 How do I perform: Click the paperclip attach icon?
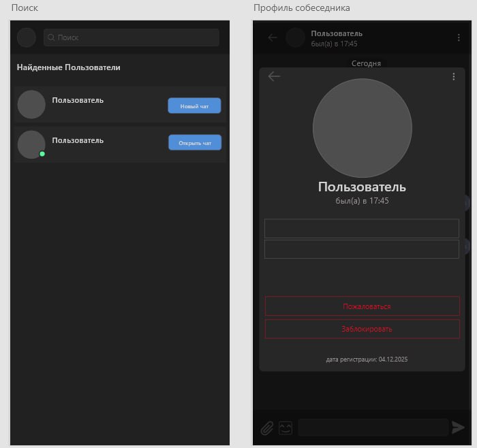tap(267, 428)
